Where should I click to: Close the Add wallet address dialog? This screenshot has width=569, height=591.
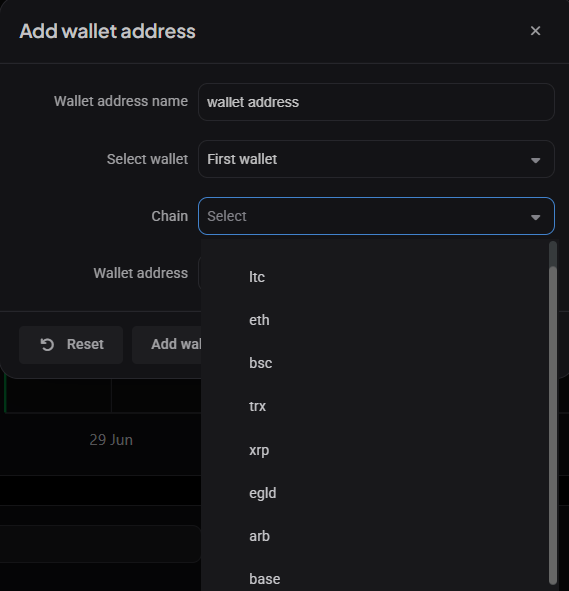click(535, 31)
